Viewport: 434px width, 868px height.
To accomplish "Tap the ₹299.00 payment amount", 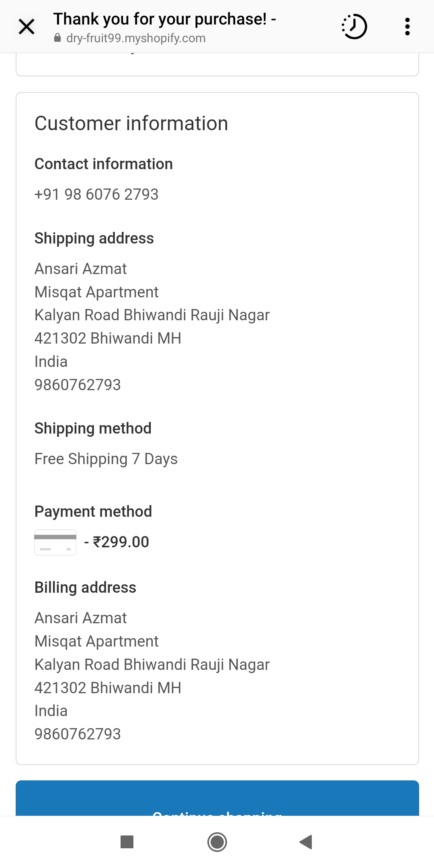I will 121,542.
